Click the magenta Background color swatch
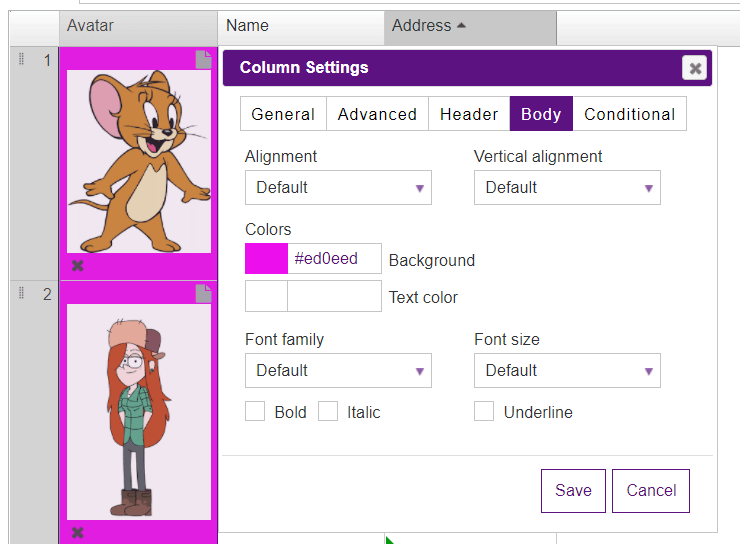 266,259
